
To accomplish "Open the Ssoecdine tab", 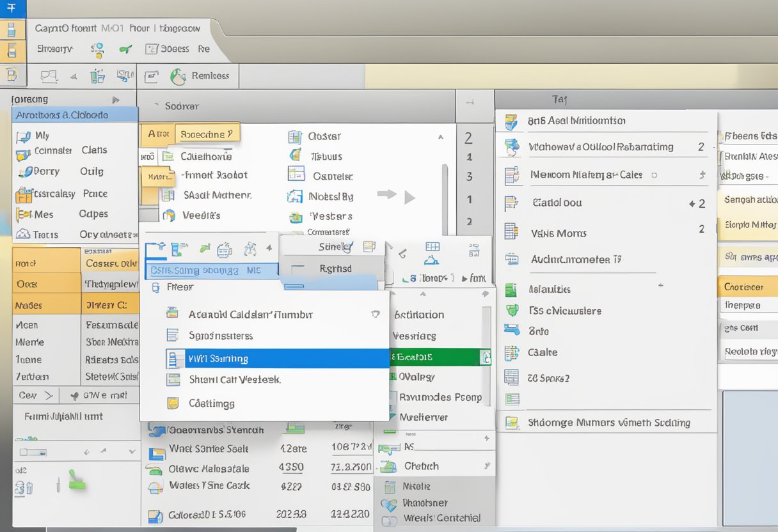I will pos(206,134).
